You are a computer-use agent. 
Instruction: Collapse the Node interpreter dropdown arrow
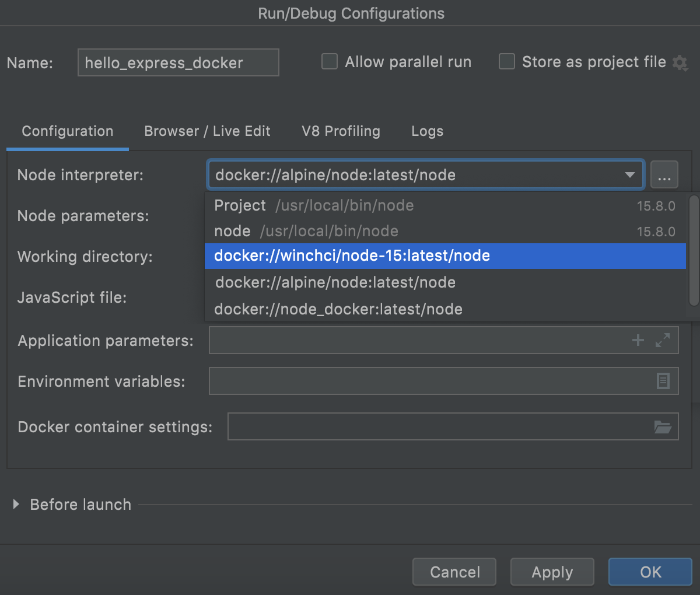pyautogui.click(x=629, y=175)
